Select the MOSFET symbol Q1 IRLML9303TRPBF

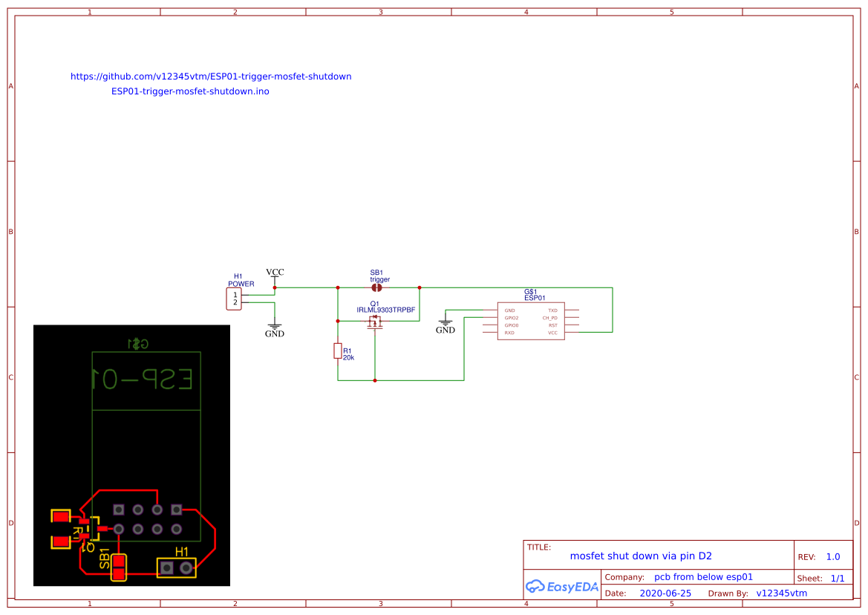[374, 321]
